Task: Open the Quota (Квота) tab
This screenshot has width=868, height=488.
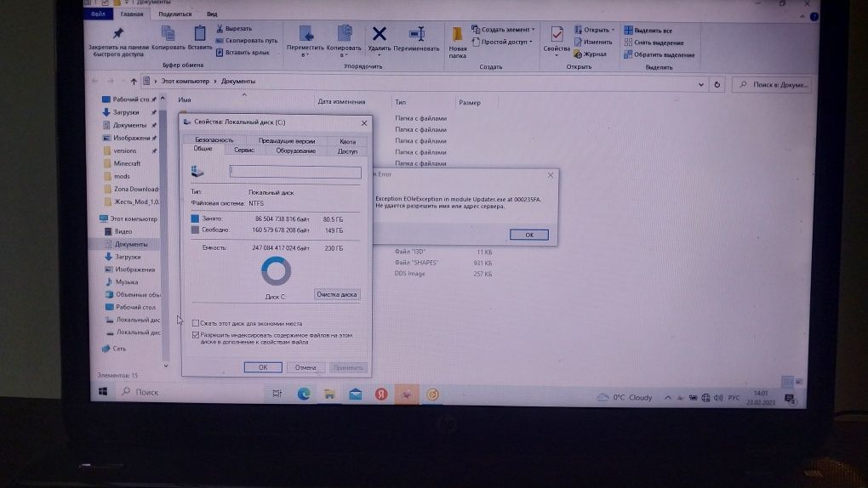Action: [x=348, y=141]
